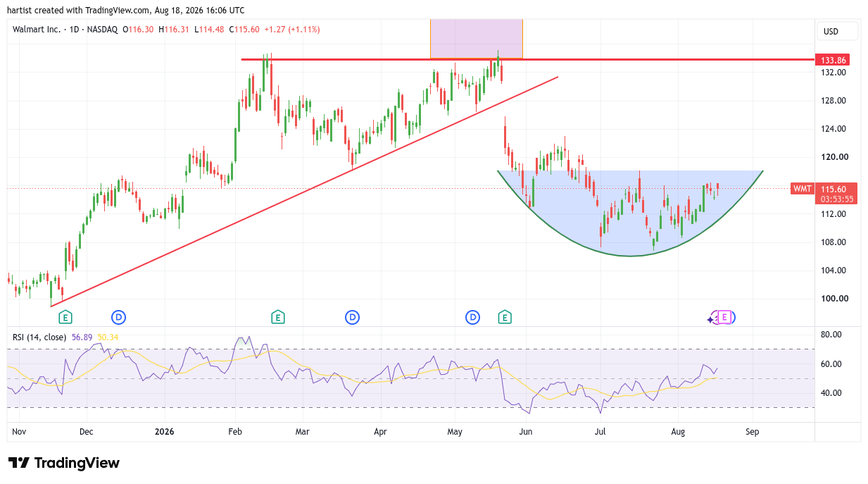The width and height of the screenshot is (868, 484).
Task: Select the purple rectangle above resistance
Action: click(x=477, y=39)
